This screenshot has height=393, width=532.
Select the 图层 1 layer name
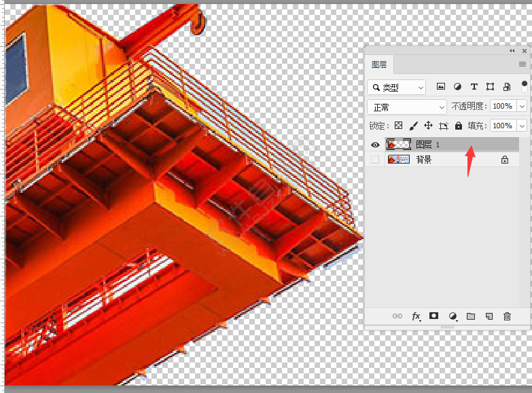click(x=427, y=145)
